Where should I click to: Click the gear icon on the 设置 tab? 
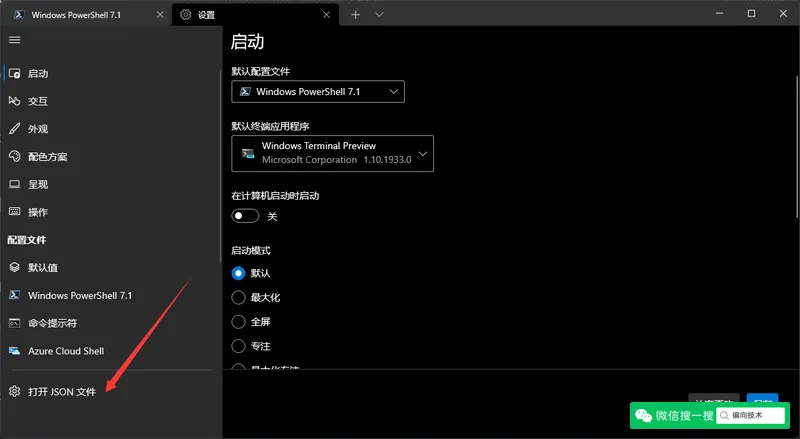tap(186, 15)
